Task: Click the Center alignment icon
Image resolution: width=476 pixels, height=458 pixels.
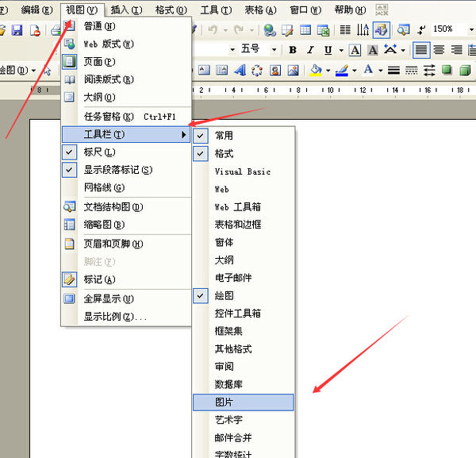Action: (x=439, y=50)
